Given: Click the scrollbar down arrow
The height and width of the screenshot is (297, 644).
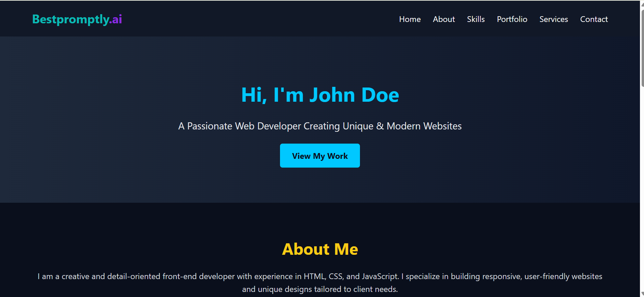Looking at the screenshot, I should 642,294.
